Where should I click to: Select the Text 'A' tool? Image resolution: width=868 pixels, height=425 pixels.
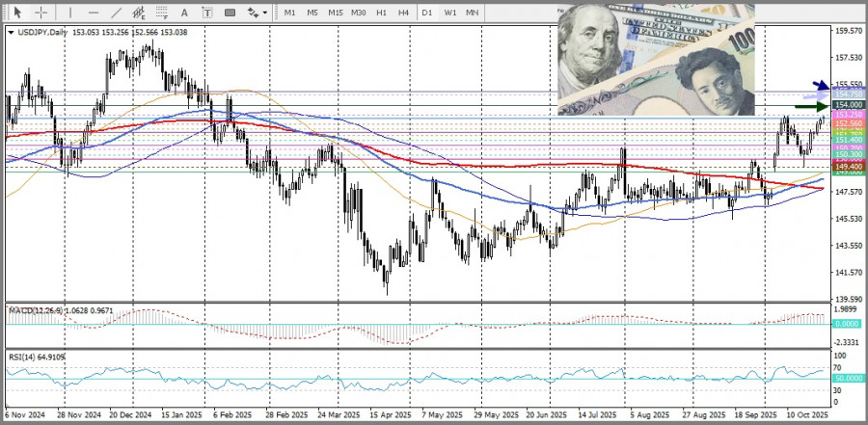pos(184,13)
